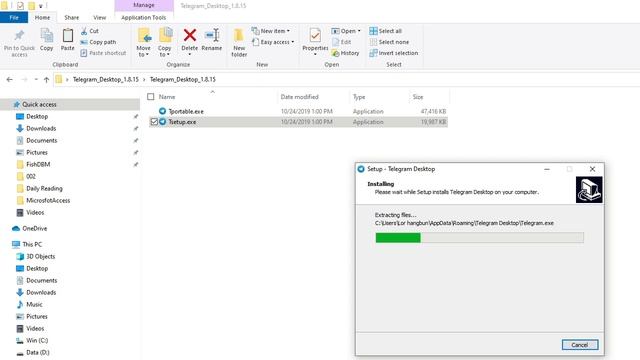Minimize the Telegram Setup window
640x360 pixels.
547,169
